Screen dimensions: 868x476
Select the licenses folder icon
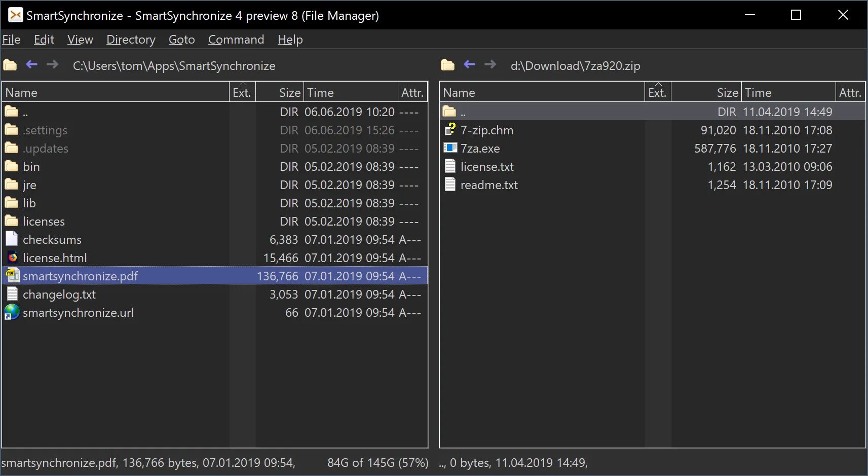click(12, 221)
